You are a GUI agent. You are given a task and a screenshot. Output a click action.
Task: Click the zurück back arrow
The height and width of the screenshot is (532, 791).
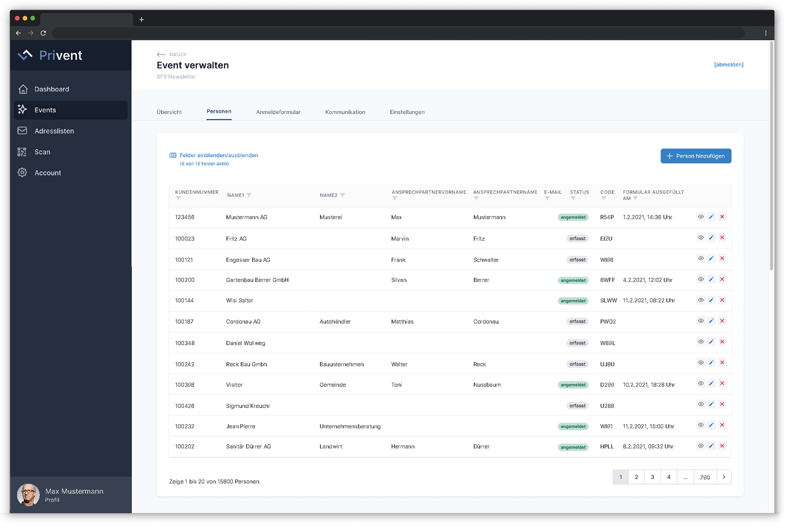(161, 54)
